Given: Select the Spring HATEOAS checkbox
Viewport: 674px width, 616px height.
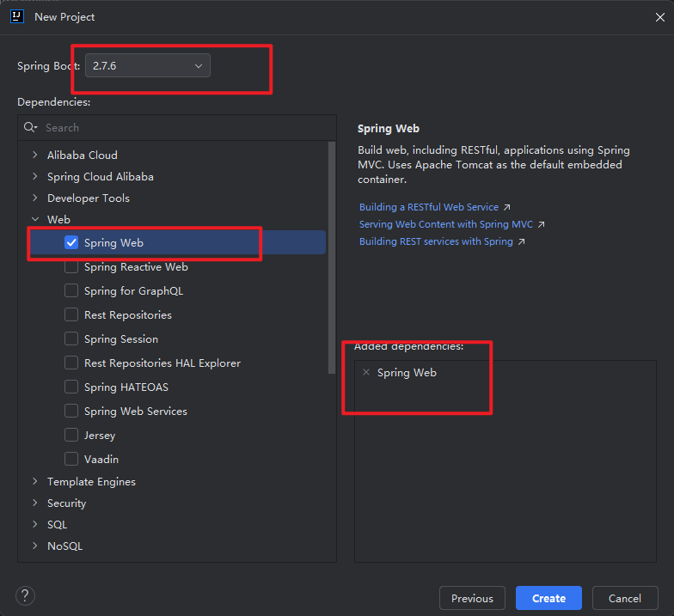Looking at the screenshot, I should coord(71,387).
